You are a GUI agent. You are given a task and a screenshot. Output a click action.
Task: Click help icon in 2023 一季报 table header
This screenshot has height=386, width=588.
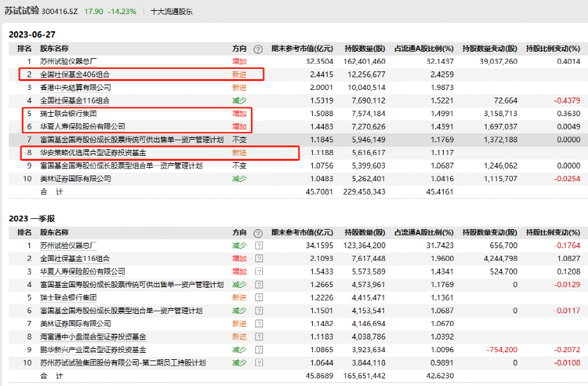pyautogui.click(x=258, y=233)
